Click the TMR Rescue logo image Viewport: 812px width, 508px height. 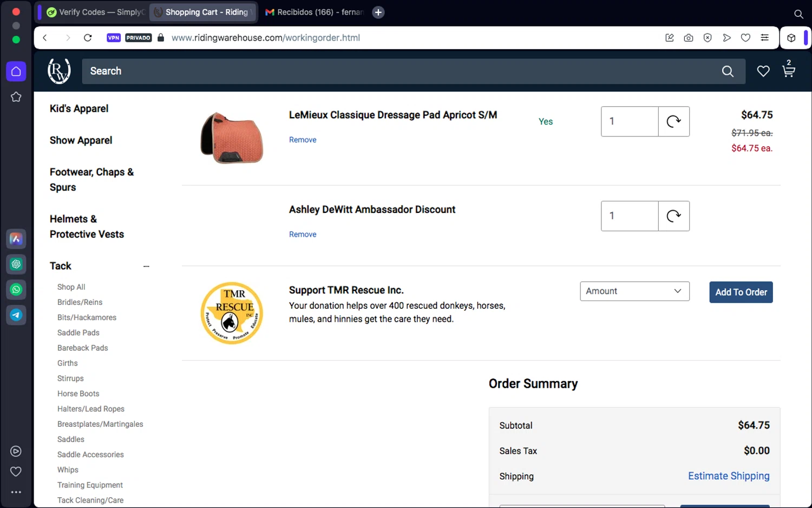coord(232,313)
